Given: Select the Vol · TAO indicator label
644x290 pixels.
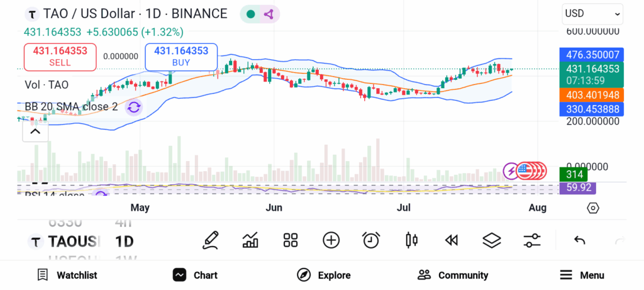Looking at the screenshot, I should point(47,85).
